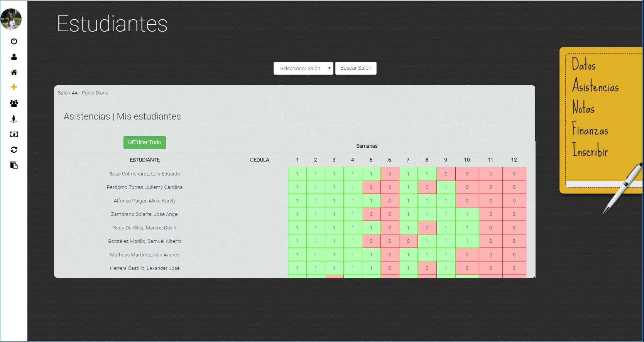Toggle week 5 attendance for Perdomo Torres
The width and height of the screenshot is (644, 342).
[371, 187]
